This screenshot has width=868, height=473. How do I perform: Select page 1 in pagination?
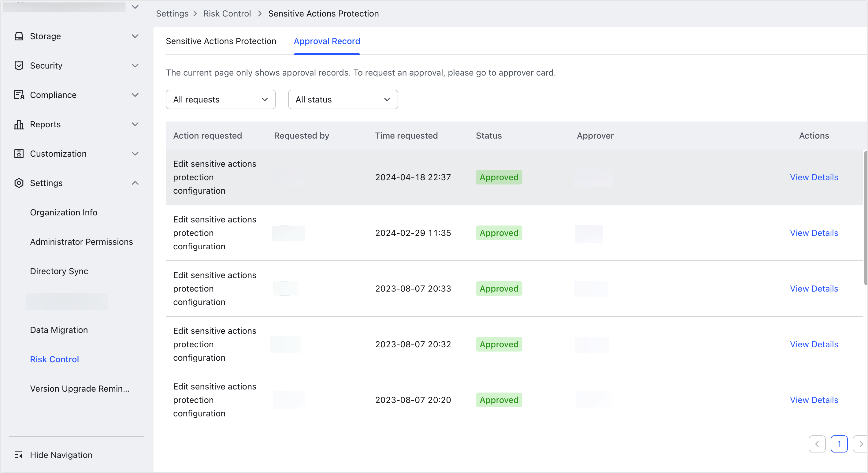point(839,444)
